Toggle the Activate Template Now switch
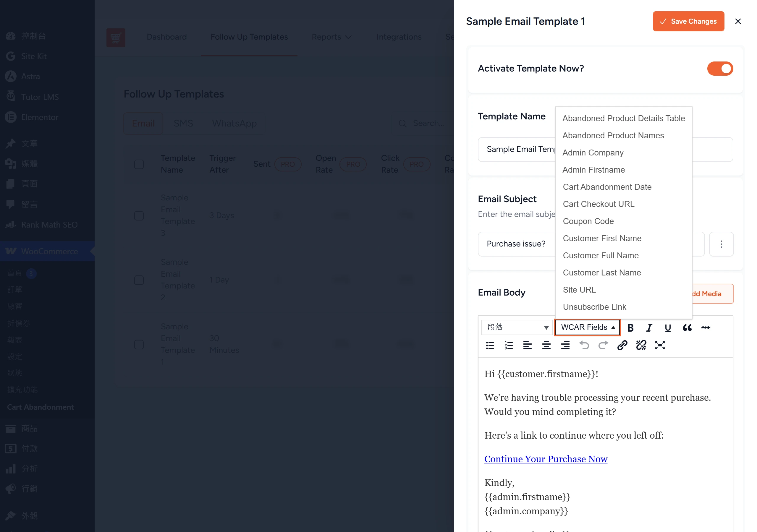757x532 pixels. 720,69
